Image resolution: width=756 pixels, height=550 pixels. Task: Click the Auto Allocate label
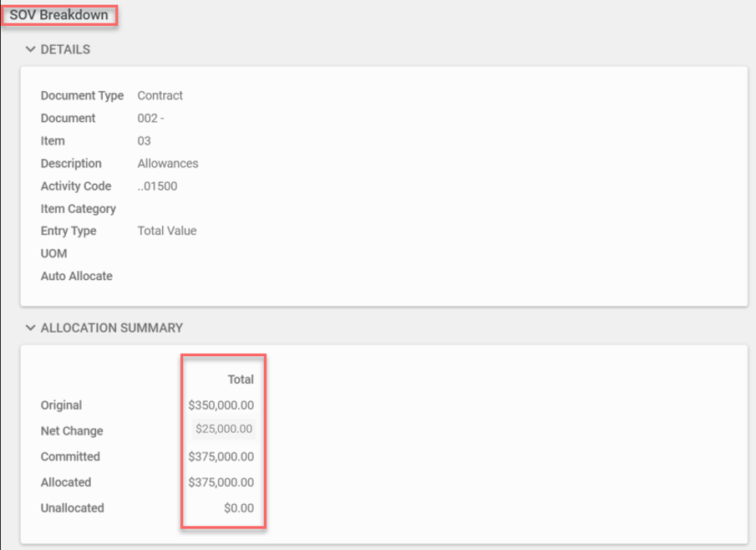76,276
